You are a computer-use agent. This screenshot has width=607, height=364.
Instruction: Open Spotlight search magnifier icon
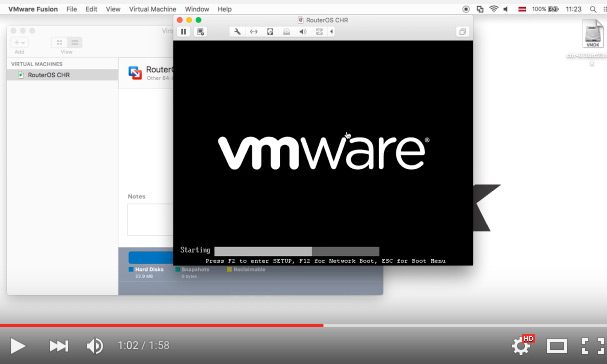pyautogui.click(x=593, y=9)
